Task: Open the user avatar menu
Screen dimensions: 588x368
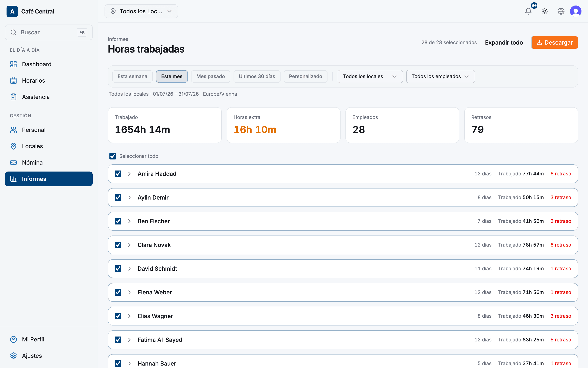Action: (x=576, y=11)
